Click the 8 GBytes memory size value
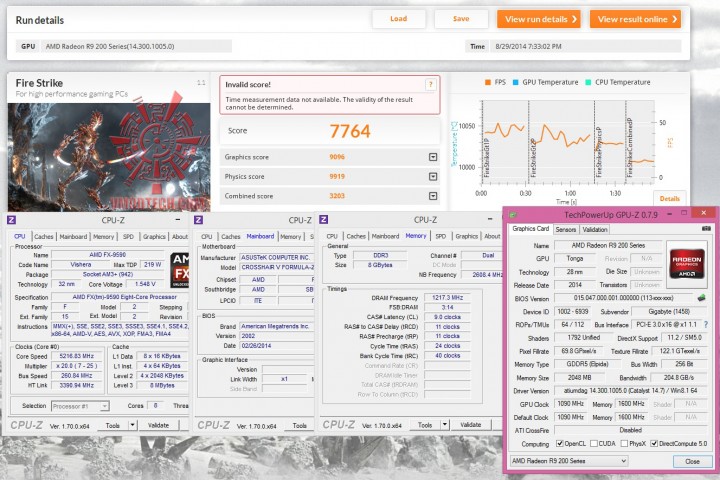Screen dimensions: 720x480 pos(380,265)
